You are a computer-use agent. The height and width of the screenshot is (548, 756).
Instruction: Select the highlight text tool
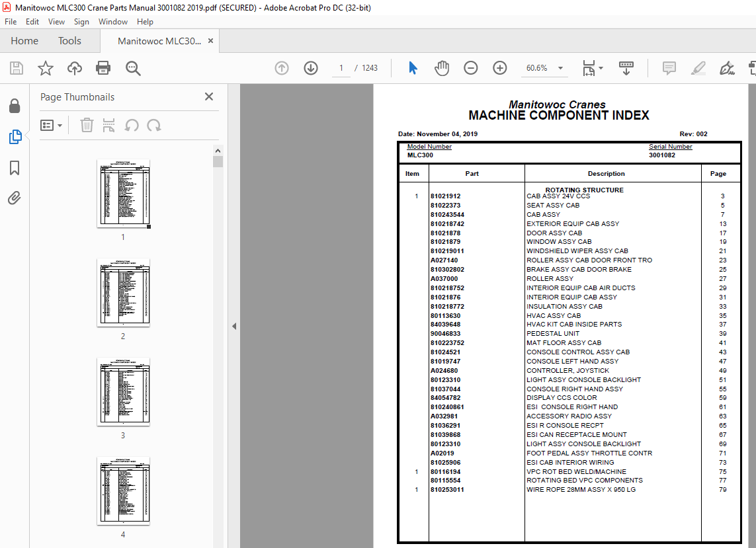click(x=698, y=68)
